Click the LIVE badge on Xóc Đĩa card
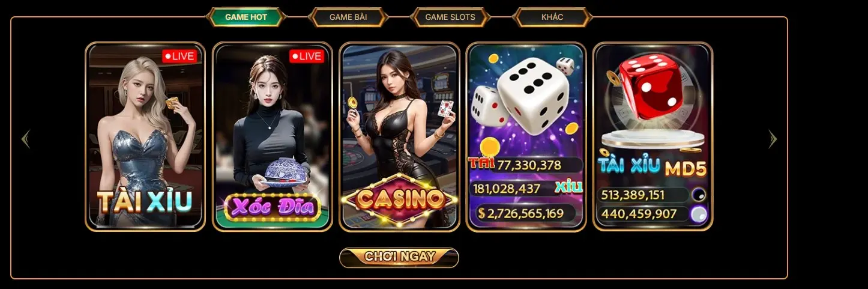The image size is (868, 289). [306, 56]
